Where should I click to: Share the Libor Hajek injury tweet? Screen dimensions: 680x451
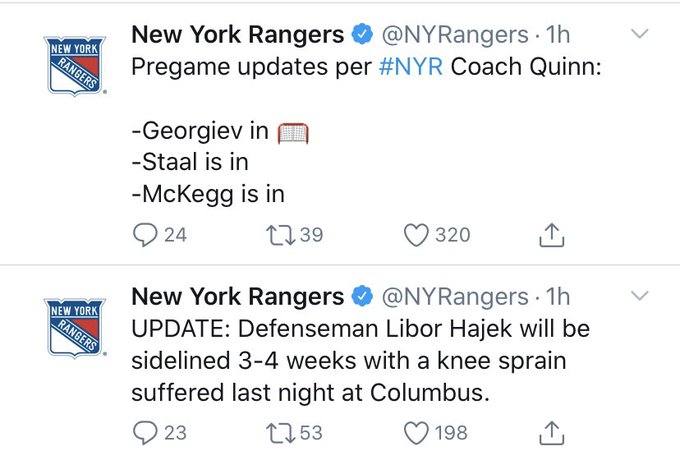pyautogui.click(x=552, y=432)
